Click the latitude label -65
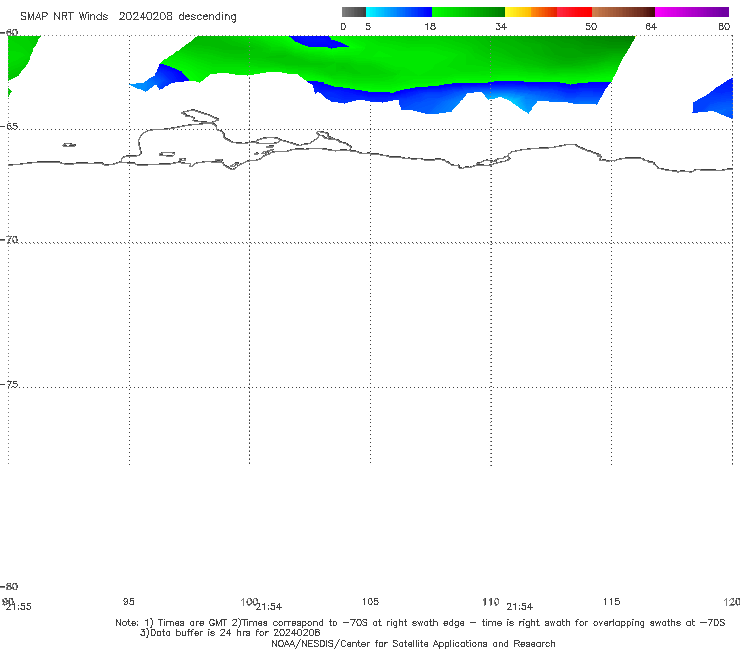 (9, 127)
